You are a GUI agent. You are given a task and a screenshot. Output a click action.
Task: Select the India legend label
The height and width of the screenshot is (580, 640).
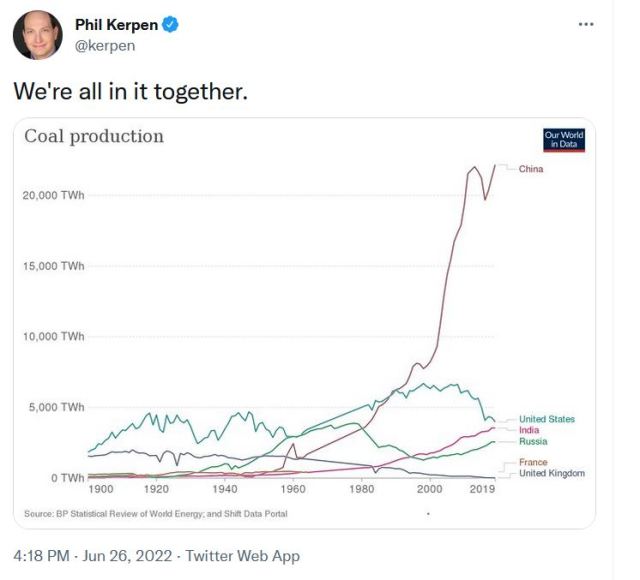pos(530,430)
